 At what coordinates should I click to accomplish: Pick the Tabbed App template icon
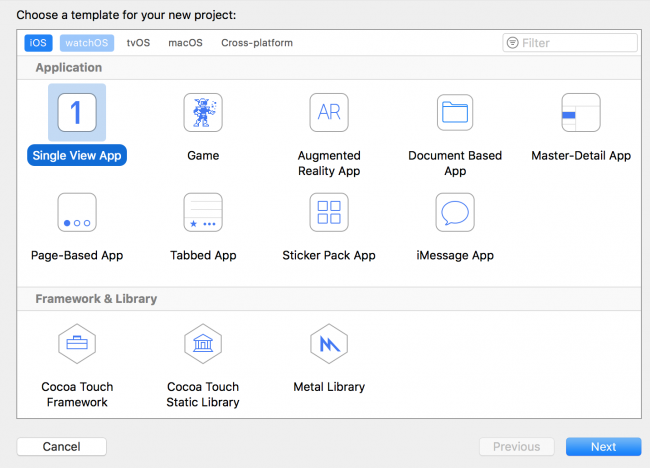point(203,212)
